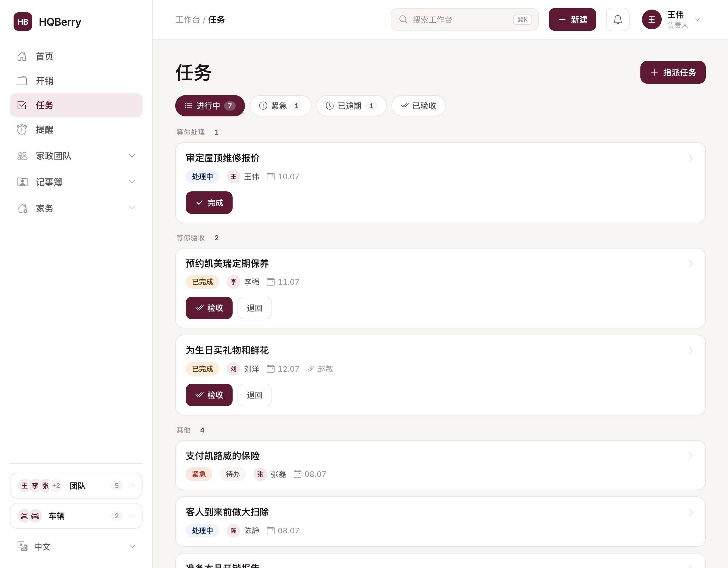Click the 家务 house-gear icon
728x568 pixels.
tap(22, 208)
